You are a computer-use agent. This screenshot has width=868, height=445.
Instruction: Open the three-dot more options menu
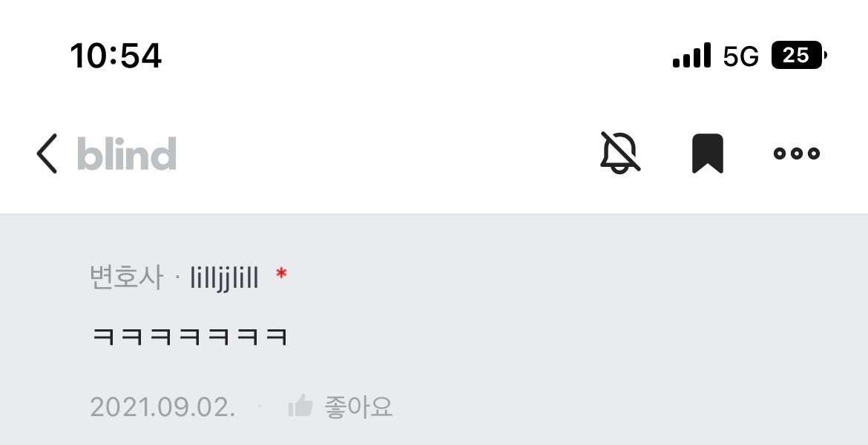797,154
